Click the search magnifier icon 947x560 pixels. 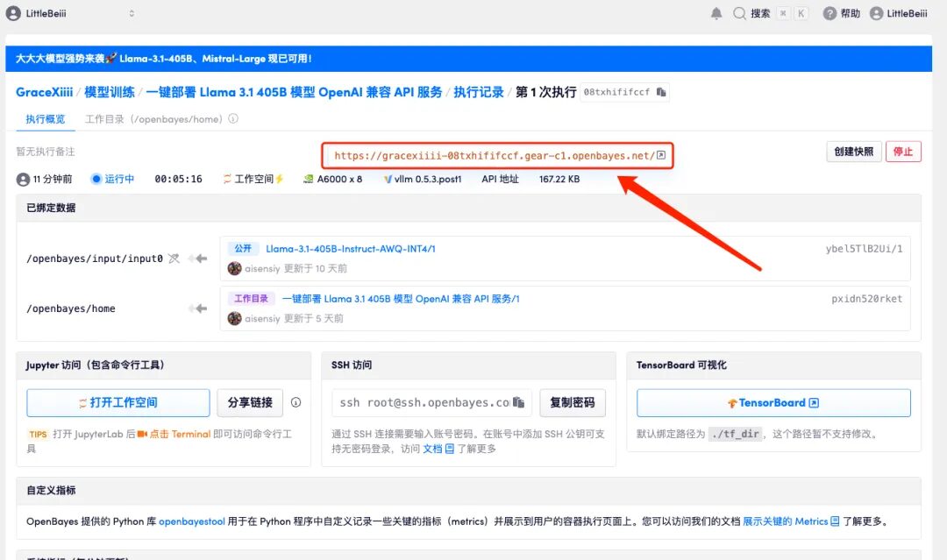[740, 13]
